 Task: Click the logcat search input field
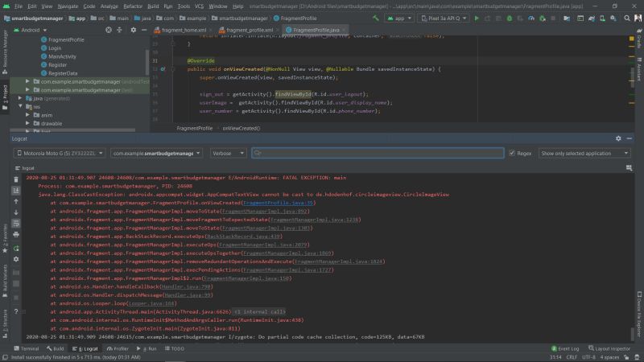[378, 153]
